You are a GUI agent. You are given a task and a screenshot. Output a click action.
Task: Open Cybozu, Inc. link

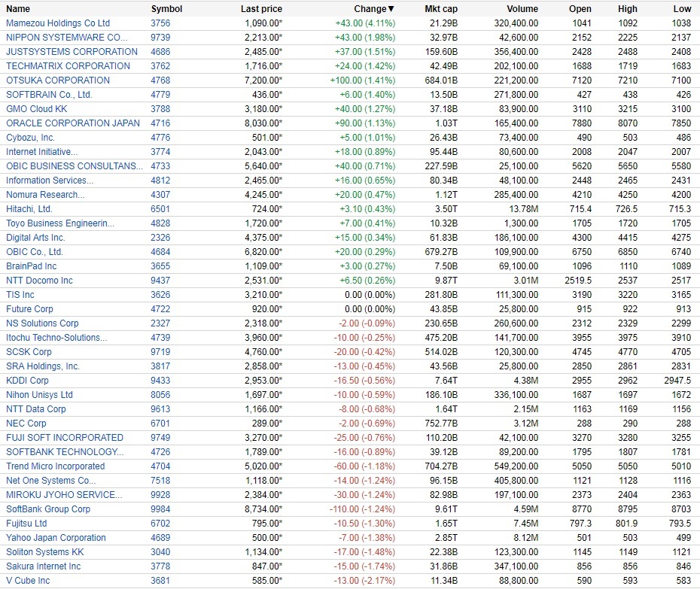pos(30,138)
